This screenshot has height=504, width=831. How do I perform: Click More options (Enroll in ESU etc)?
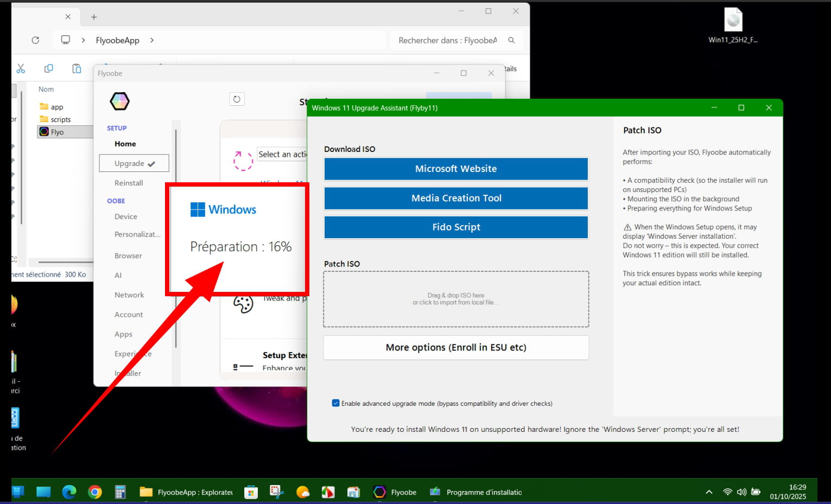click(x=455, y=347)
